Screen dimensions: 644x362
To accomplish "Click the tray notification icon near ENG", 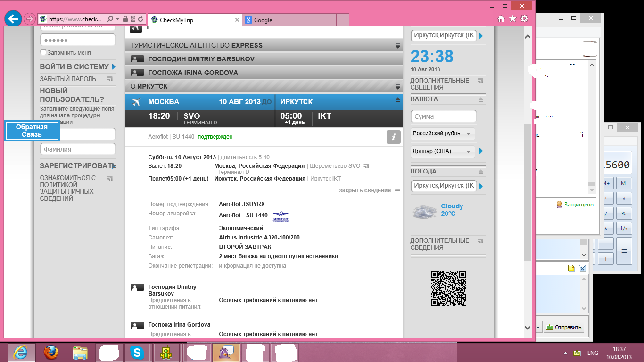I will click(x=577, y=353).
